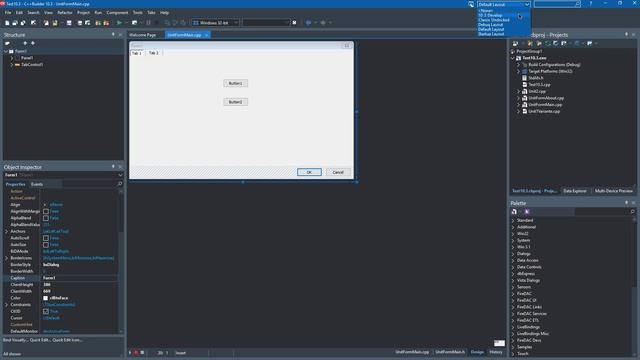The width and height of the screenshot is (640, 360).
Task: Open the Multi-Device Preview tab
Action: coord(613,191)
